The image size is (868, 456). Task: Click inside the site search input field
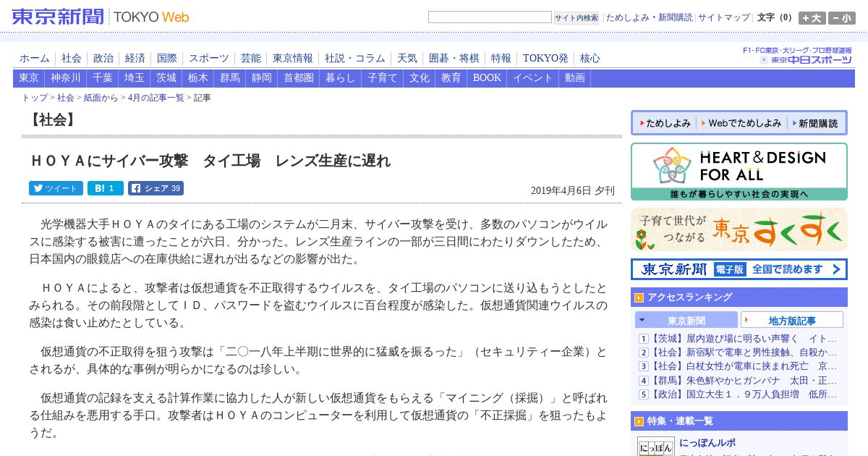490,17
